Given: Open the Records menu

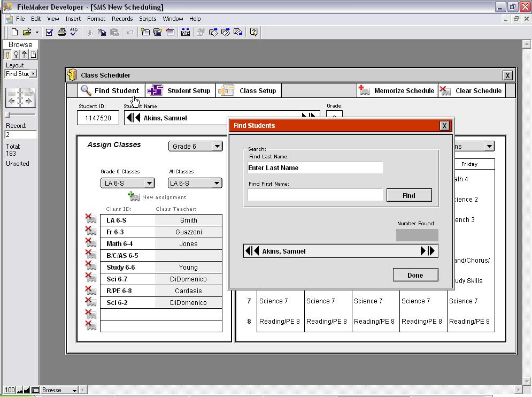Looking at the screenshot, I should coord(122,19).
